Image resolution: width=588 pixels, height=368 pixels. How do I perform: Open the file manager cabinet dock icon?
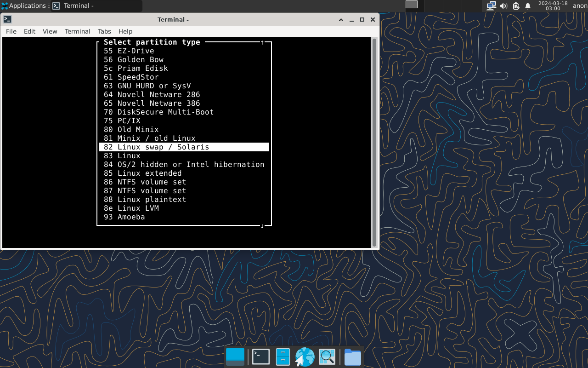283,357
